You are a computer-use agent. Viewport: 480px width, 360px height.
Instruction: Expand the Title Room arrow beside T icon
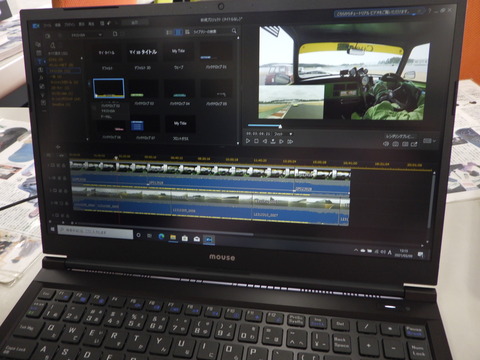tap(45, 62)
